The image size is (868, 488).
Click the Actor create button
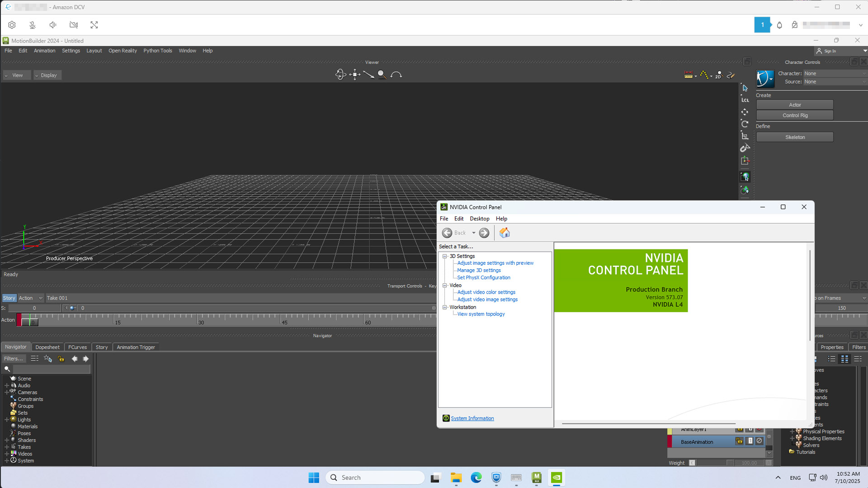click(795, 105)
